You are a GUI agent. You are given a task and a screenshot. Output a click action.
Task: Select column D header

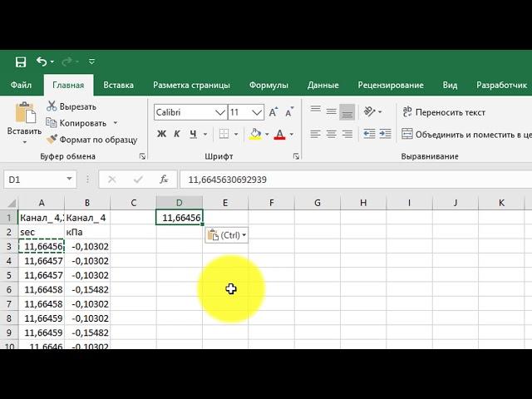(x=180, y=203)
